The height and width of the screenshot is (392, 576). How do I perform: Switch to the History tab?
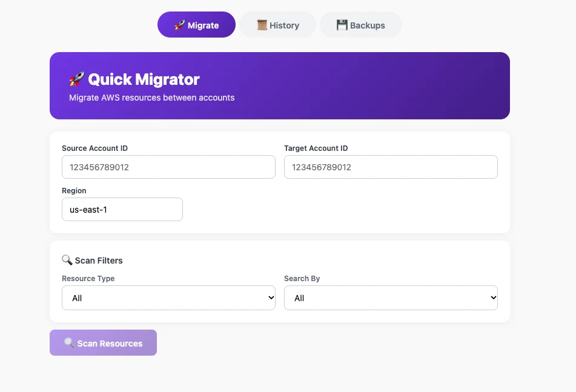[x=278, y=25]
